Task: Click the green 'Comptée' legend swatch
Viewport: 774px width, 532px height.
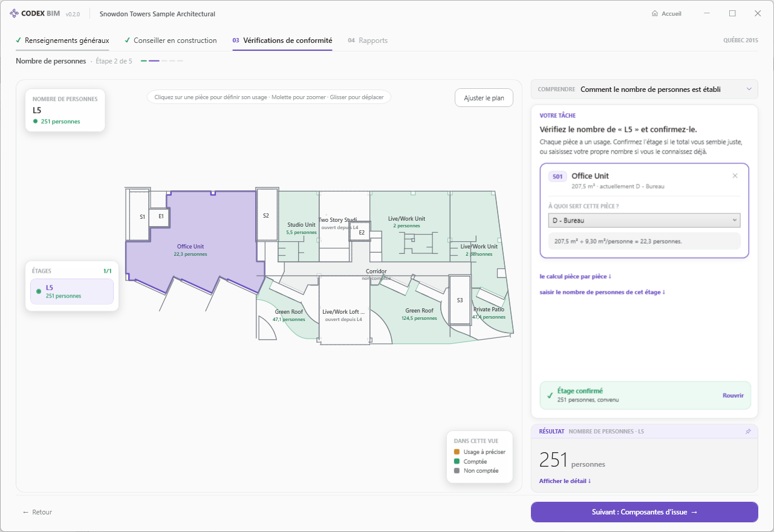Action: tap(457, 461)
